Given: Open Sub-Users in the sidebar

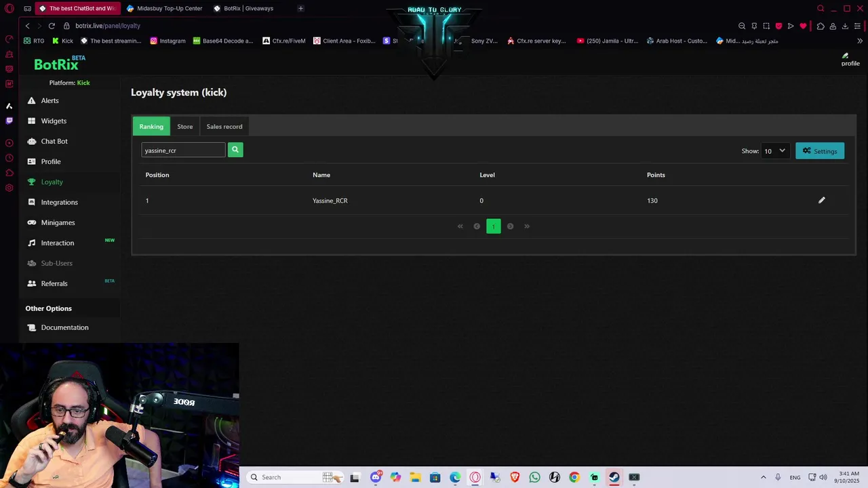Looking at the screenshot, I should 56,263.
